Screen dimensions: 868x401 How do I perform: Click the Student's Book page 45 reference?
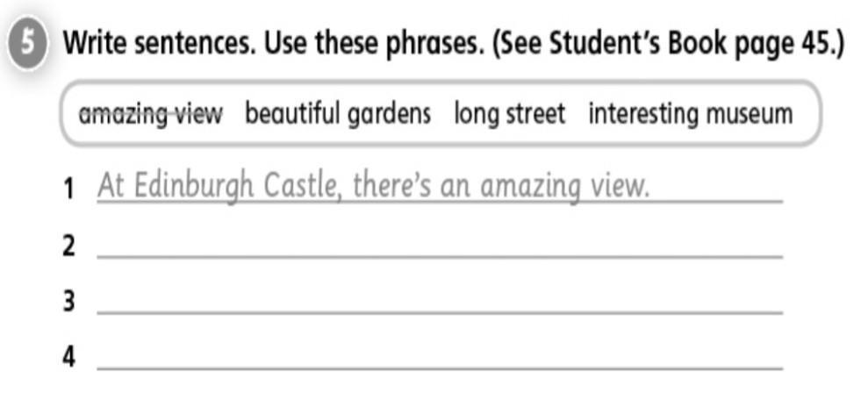click(668, 44)
